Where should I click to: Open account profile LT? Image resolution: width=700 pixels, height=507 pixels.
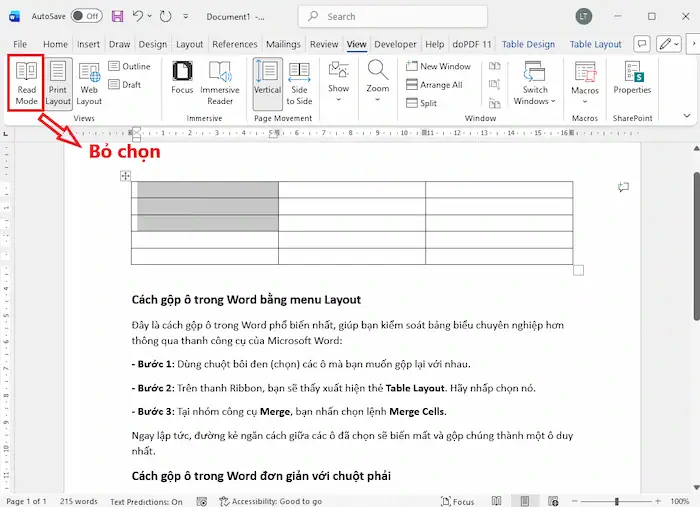pyautogui.click(x=583, y=17)
